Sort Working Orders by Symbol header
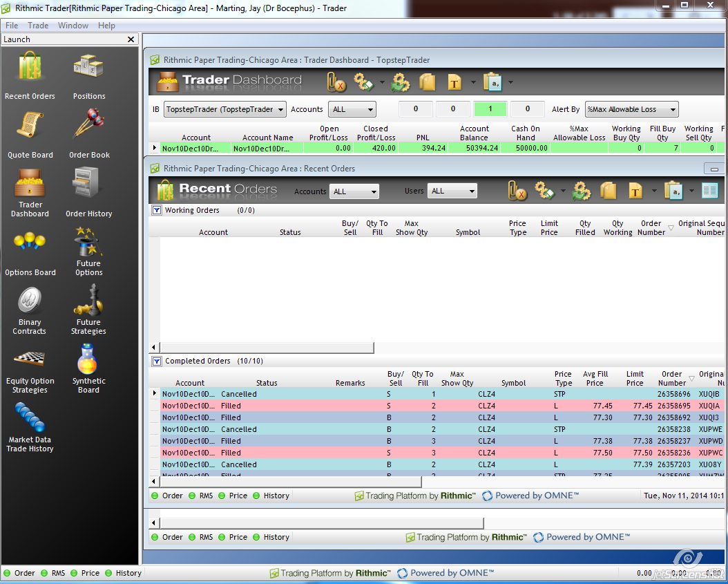 468,232
